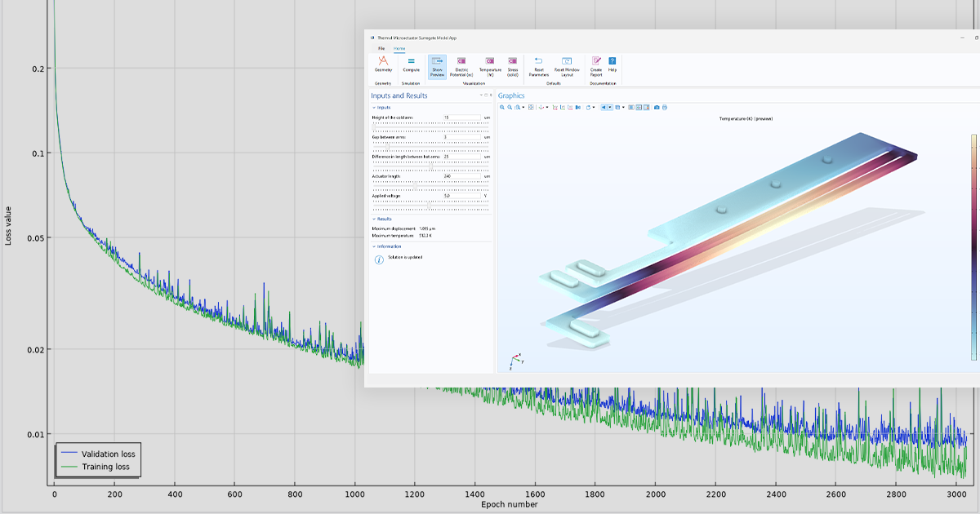
Task: Click the Zoom Extents icon in Graphics toolbar
Action: point(531,107)
